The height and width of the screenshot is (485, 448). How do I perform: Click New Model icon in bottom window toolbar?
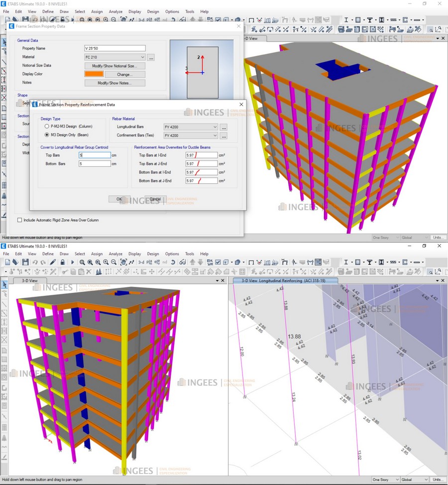(7, 262)
